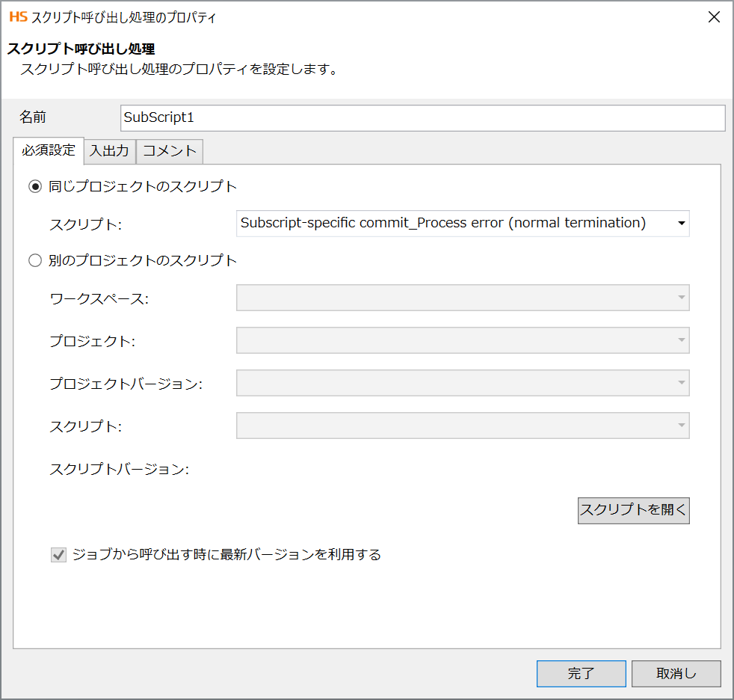
Task: Switch to the 必須設定 tab
Action: pos(49,150)
